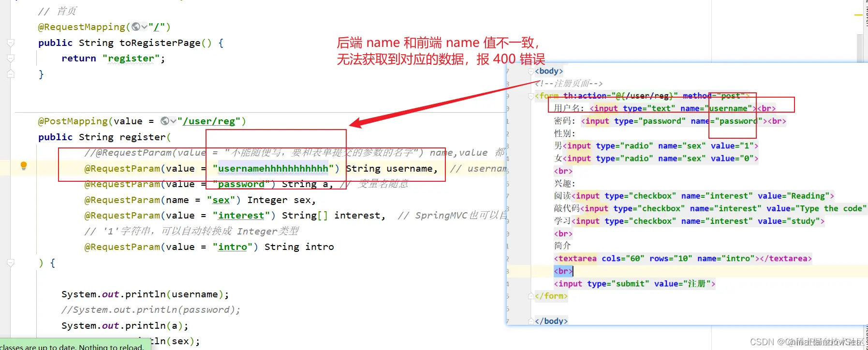Viewport: 868px width, 350px height.
Task: Click name="username" in the HTML text input
Action: coord(716,108)
